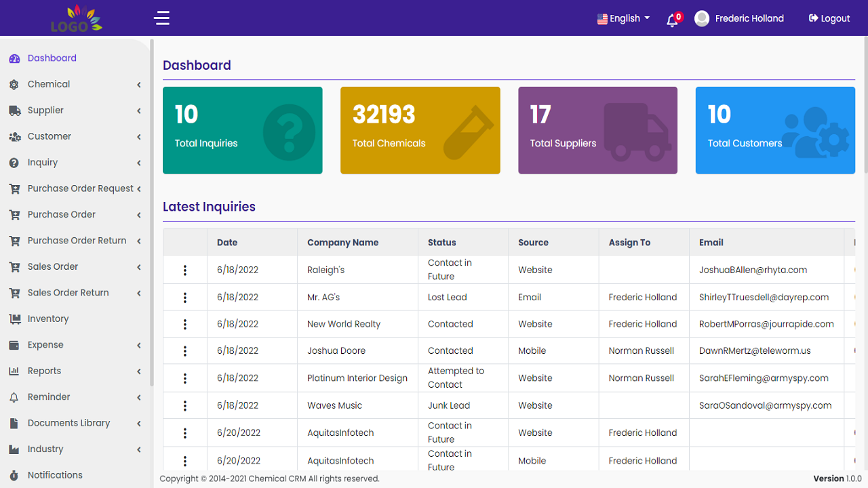Screen dimensions: 868x488
Task: Expand the Reports submenu chevron
Action: tap(138, 371)
